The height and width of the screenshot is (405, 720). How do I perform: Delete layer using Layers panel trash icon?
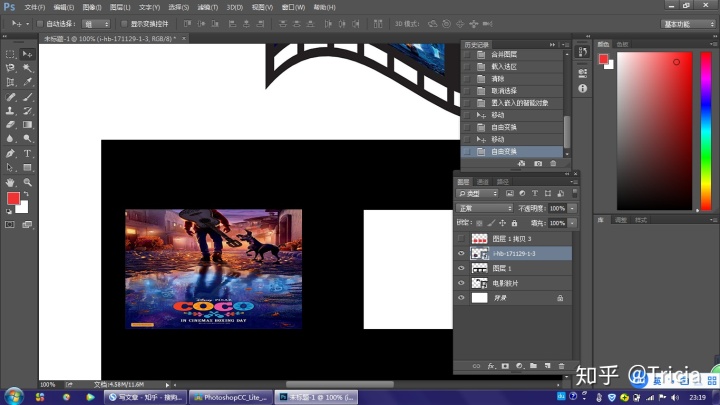click(x=562, y=366)
